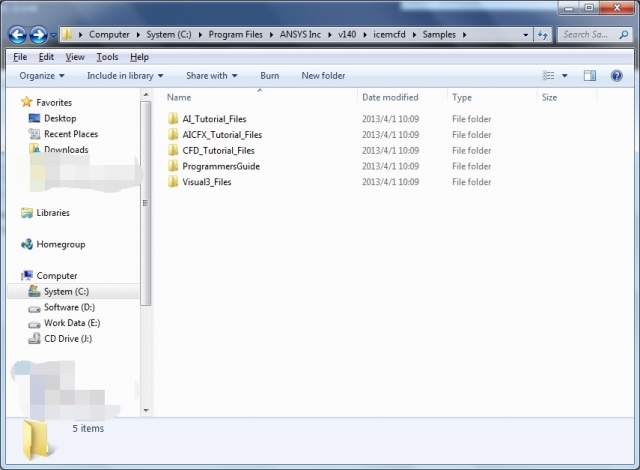Screen dimensions: 640x470
Task: Expand the Organize dropdown menu
Action: [x=41, y=76]
